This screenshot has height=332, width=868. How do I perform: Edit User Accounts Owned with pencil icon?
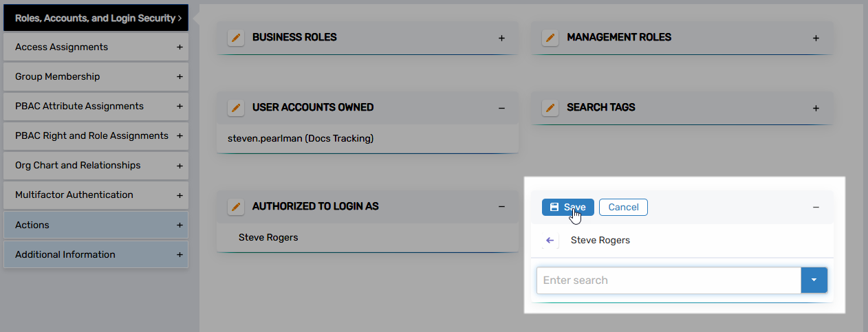[x=236, y=108]
